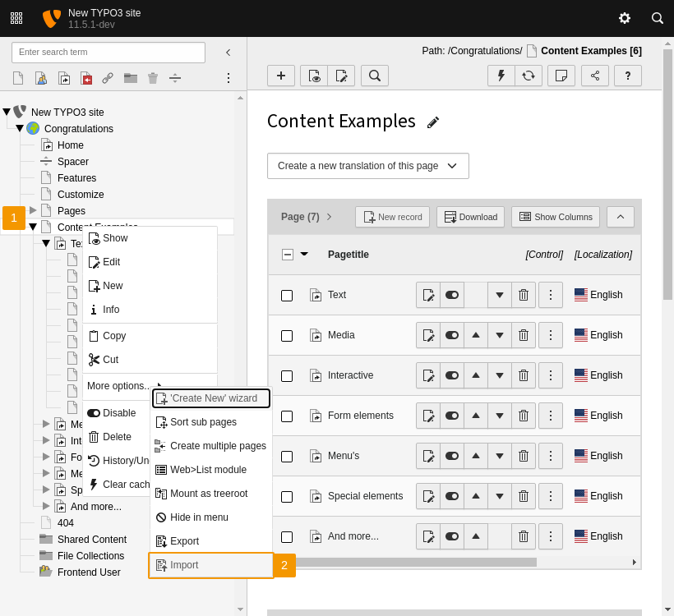Image resolution: width=674 pixels, height=616 pixels.
Task: Click the view webpage icon in the docheader
Action: 313,76
